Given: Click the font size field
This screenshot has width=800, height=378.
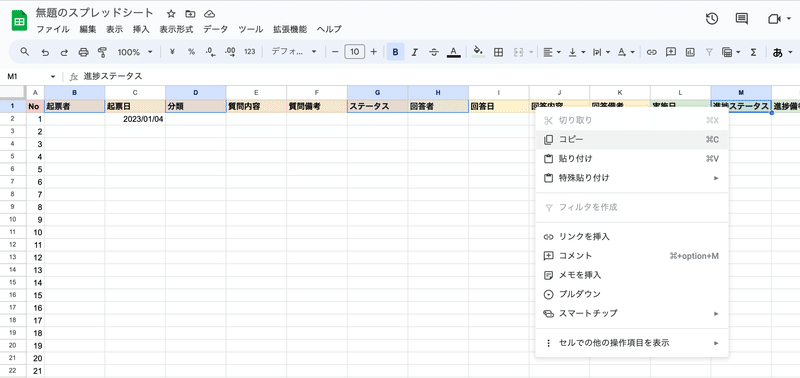Looking at the screenshot, I should [x=355, y=52].
